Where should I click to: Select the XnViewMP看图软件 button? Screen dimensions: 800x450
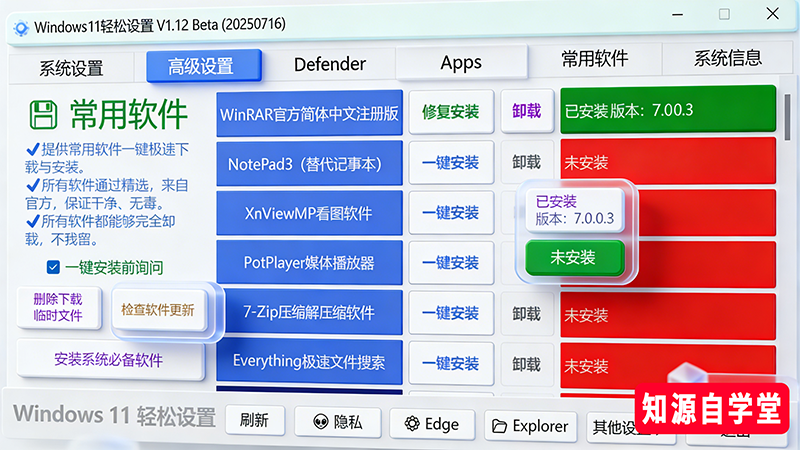[x=309, y=213]
